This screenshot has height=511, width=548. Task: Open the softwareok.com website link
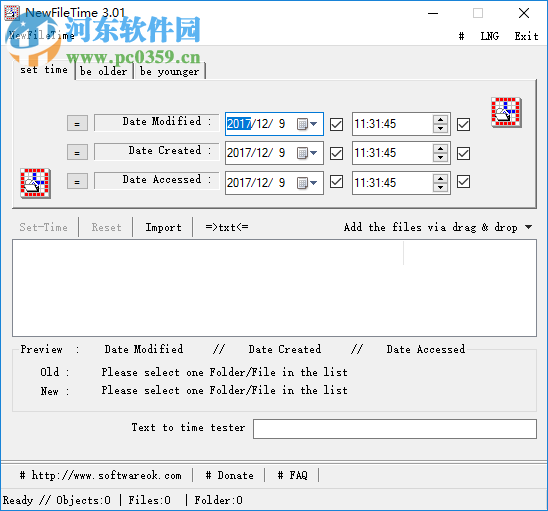pos(101,475)
